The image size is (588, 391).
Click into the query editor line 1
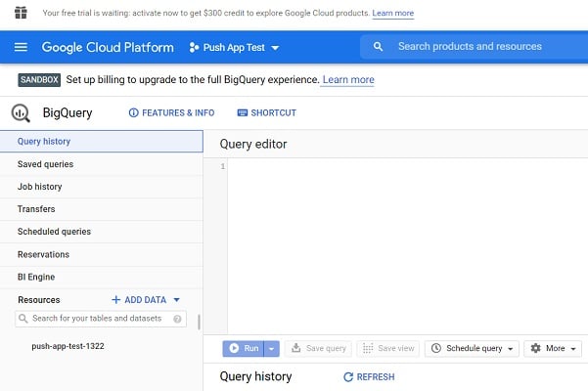pyautogui.click(x=407, y=166)
